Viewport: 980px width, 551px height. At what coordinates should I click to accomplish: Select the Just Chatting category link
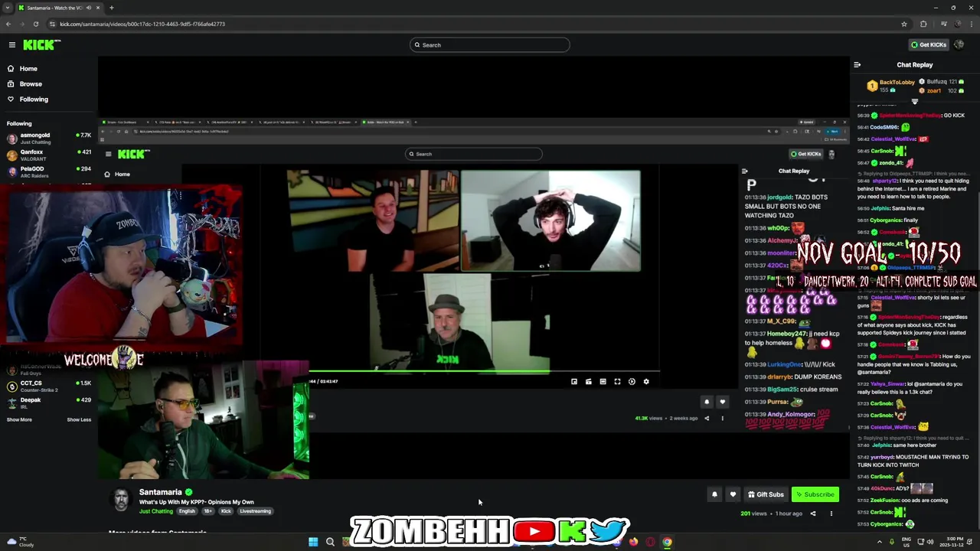(x=156, y=511)
